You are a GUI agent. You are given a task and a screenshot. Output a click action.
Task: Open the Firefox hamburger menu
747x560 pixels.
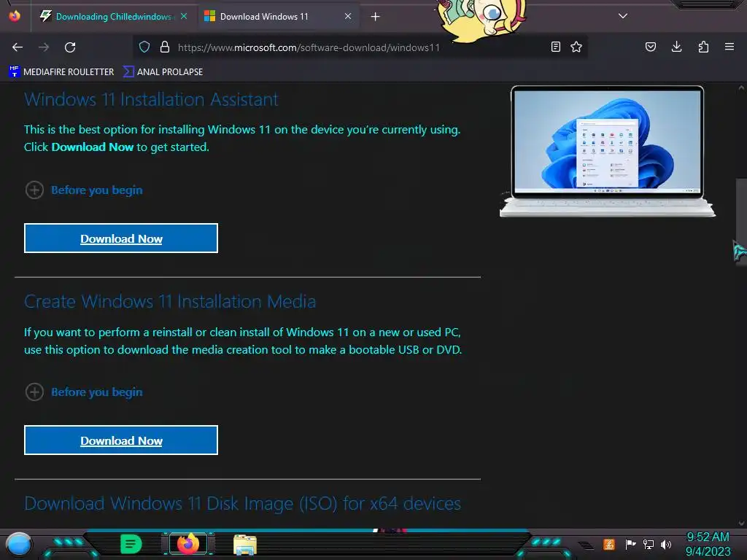pos(729,47)
